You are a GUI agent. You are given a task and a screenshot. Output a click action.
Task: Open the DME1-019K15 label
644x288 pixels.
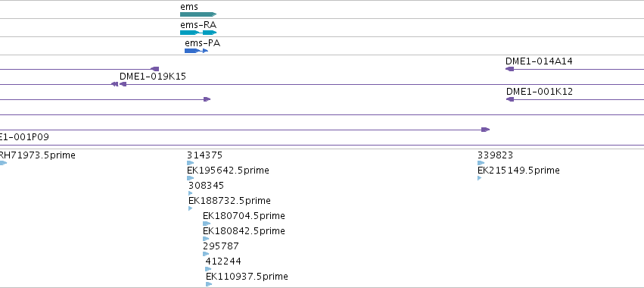click(153, 77)
